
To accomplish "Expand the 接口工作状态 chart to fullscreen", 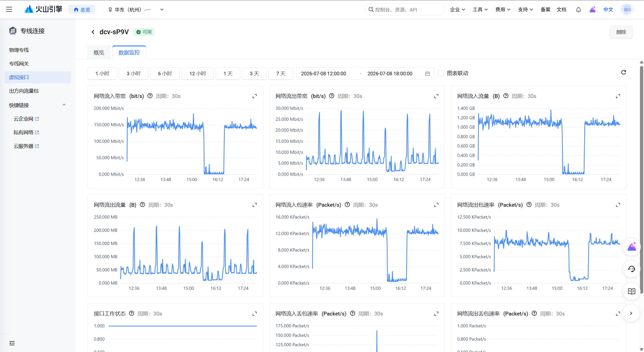I will pyautogui.click(x=255, y=314).
